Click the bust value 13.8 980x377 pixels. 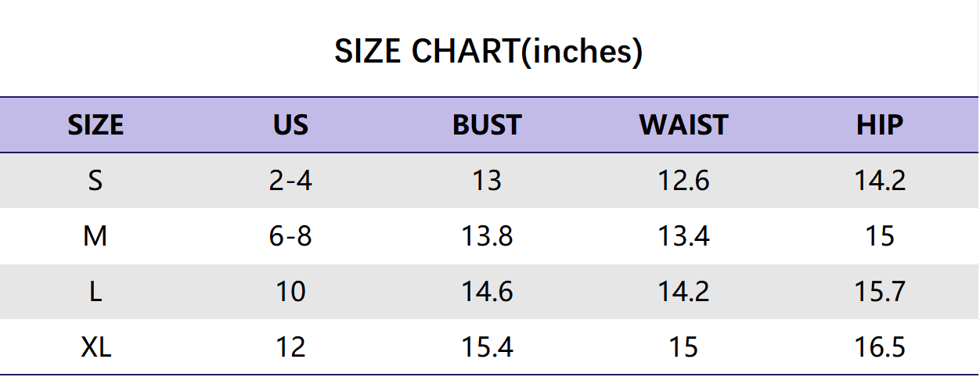pos(487,236)
